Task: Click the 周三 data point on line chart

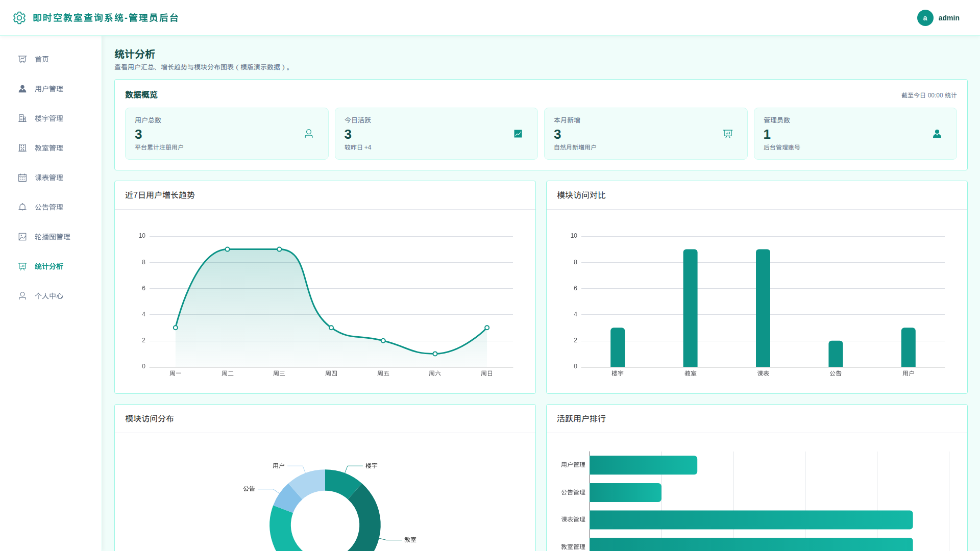Action: tap(279, 249)
